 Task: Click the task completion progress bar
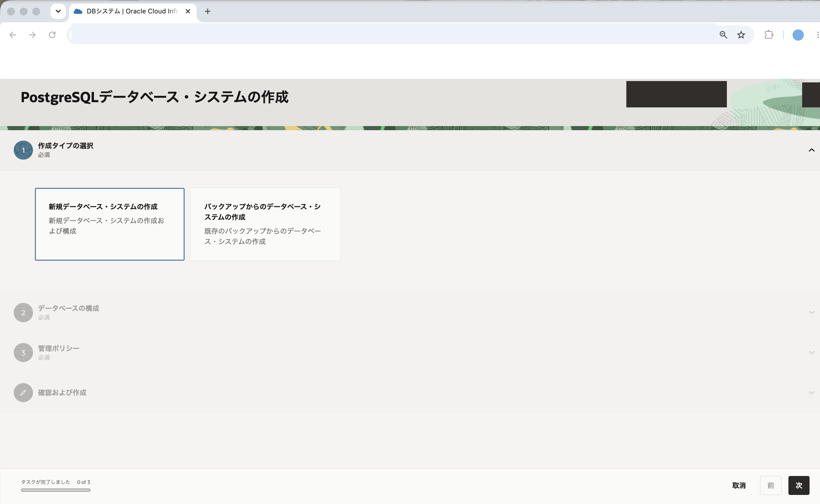[x=56, y=490]
